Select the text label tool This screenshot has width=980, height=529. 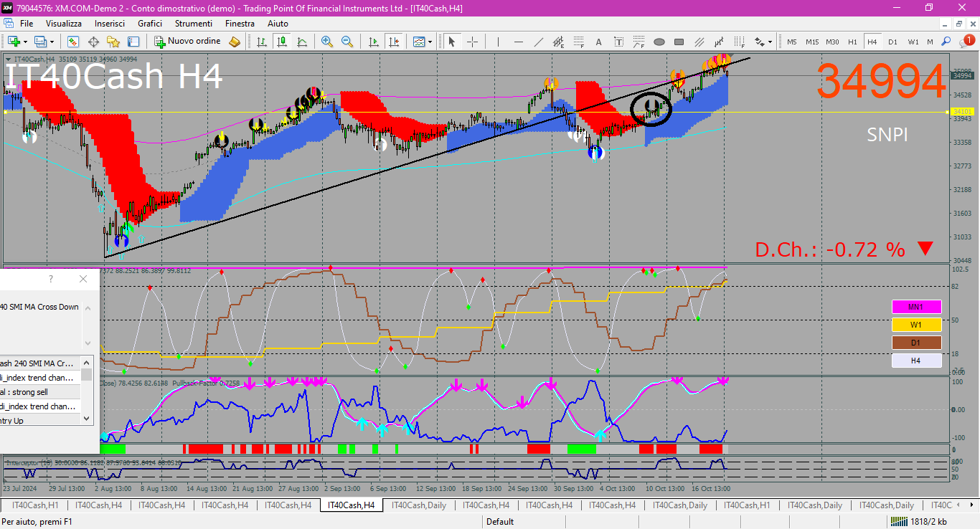pos(618,42)
